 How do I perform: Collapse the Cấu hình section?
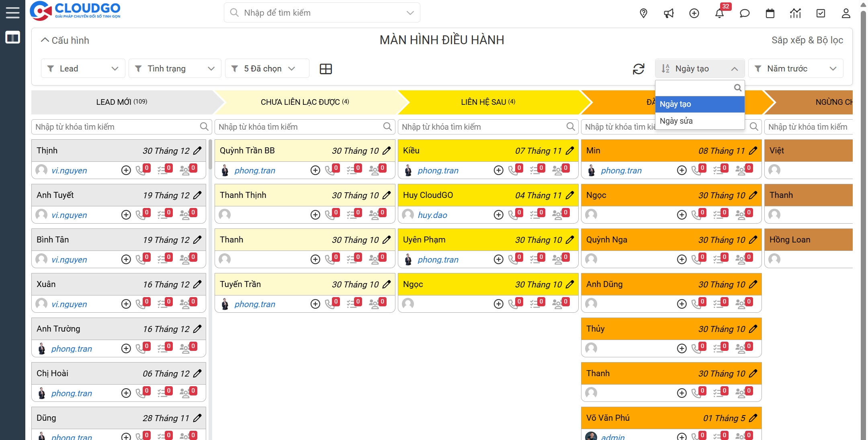(x=65, y=40)
